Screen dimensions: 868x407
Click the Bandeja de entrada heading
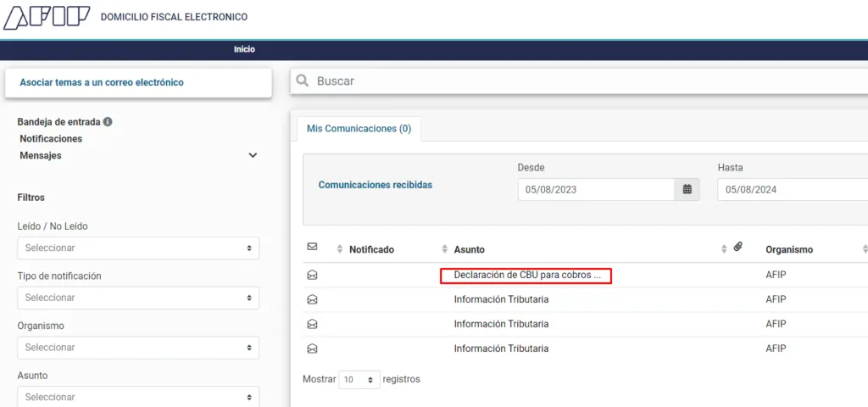click(x=58, y=121)
